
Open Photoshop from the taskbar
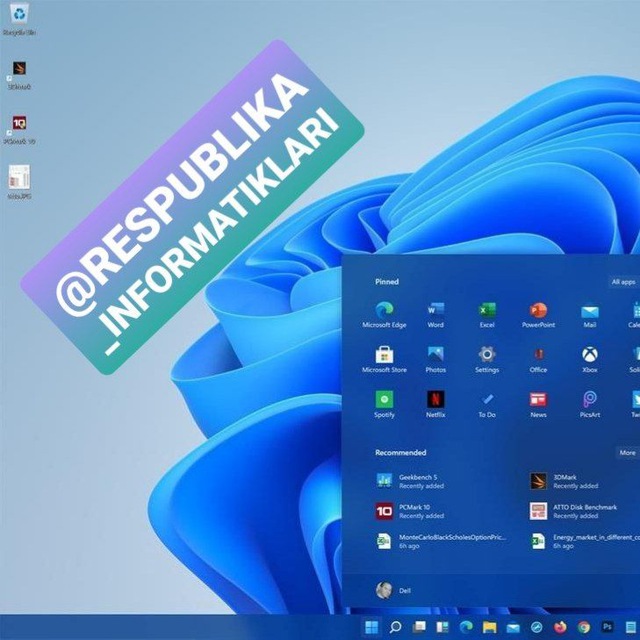(x=607, y=627)
